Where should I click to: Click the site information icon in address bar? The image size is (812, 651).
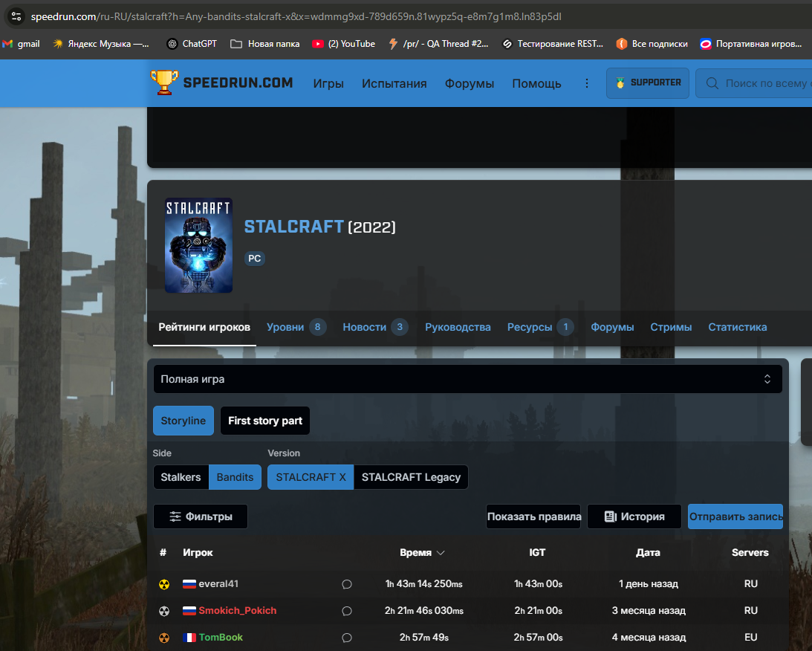pos(16,16)
